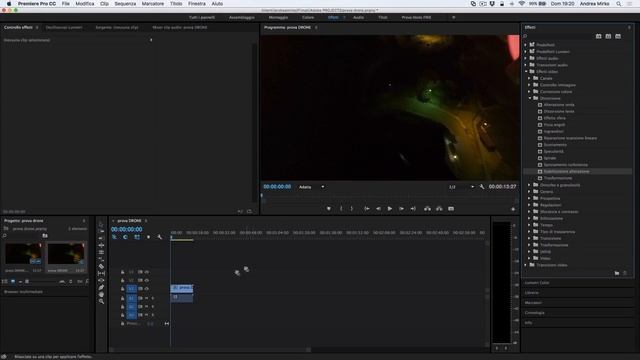Select the Razor tool
Viewport: 640px width, 360px height.
click(x=101, y=267)
